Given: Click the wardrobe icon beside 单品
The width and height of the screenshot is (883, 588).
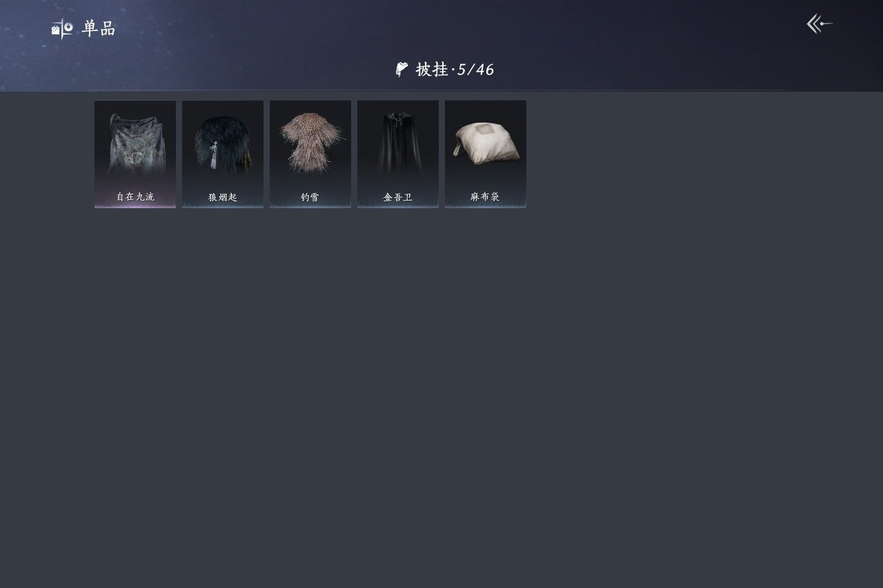Looking at the screenshot, I should pyautogui.click(x=62, y=28).
